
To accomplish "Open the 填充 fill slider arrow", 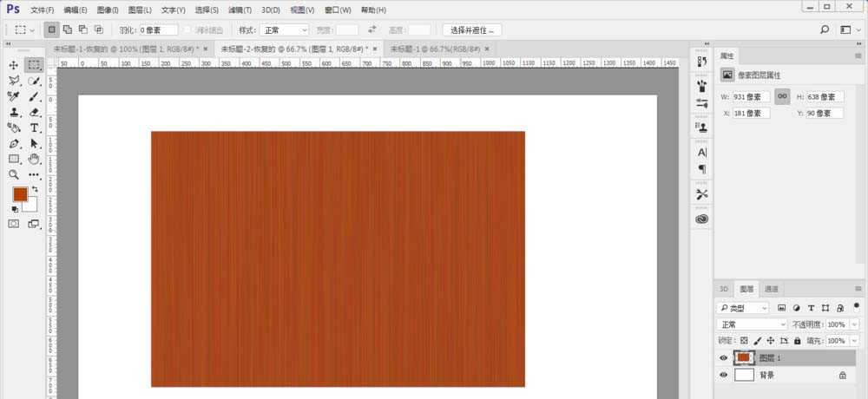I will [x=855, y=341].
